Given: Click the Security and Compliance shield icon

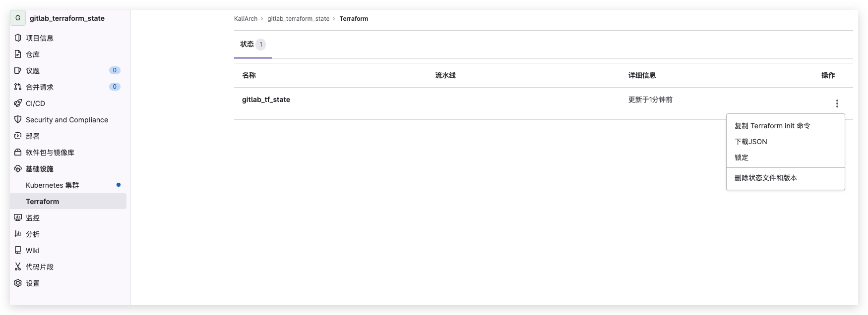Looking at the screenshot, I should [x=18, y=119].
